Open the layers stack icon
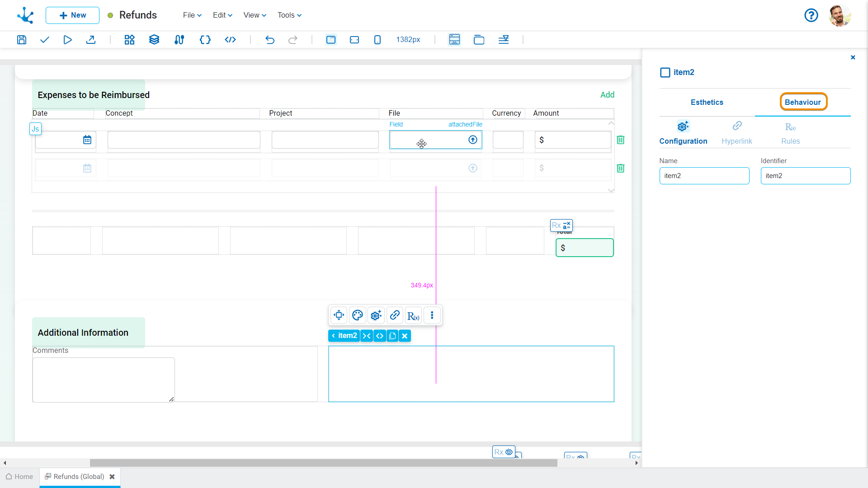The width and height of the screenshot is (868, 488). point(154,40)
